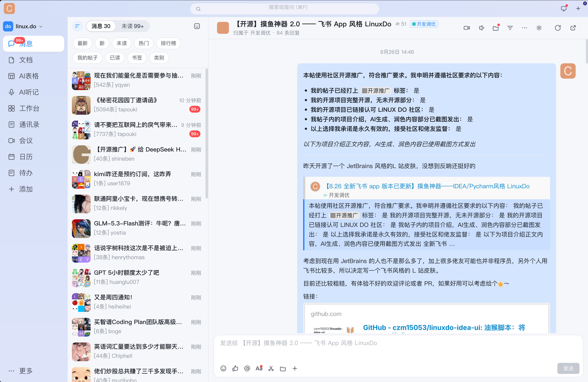Click 添加 plus in sidebar
This screenshot has width=588, height=382.
click(x=33, y=189)
